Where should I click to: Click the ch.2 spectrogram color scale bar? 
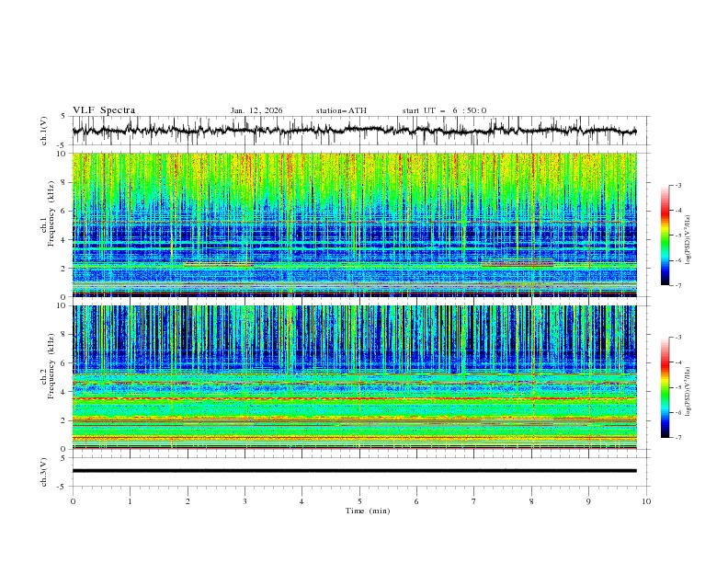pos(665,387)
